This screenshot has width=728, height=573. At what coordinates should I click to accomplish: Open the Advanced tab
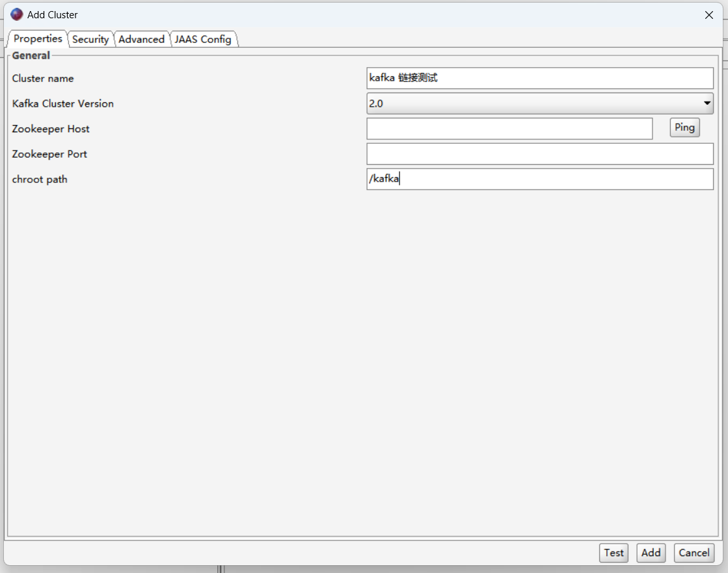(x=142, y=40)
